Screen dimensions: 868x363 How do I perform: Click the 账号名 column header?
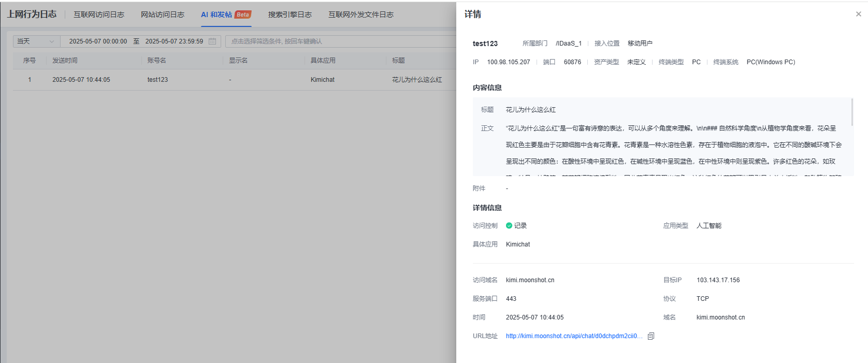[x=156, y=61]
